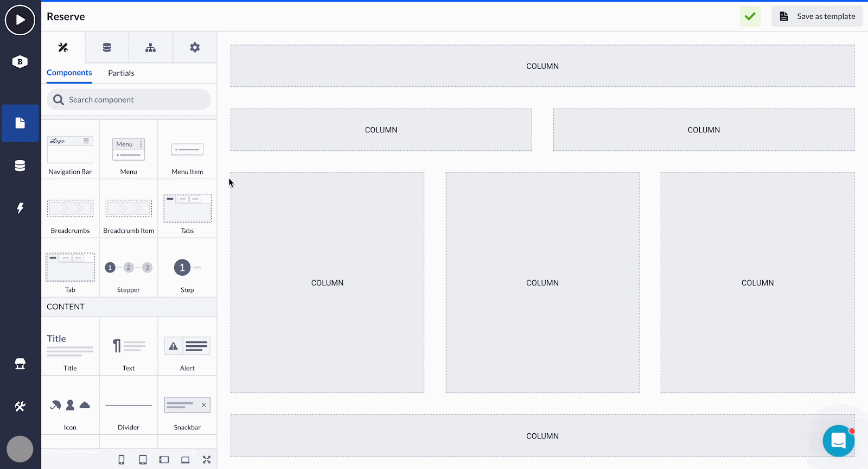The height and width of the screenshot is (469, 868).
Task: Select the Divider component
Action: click(129, 405)
